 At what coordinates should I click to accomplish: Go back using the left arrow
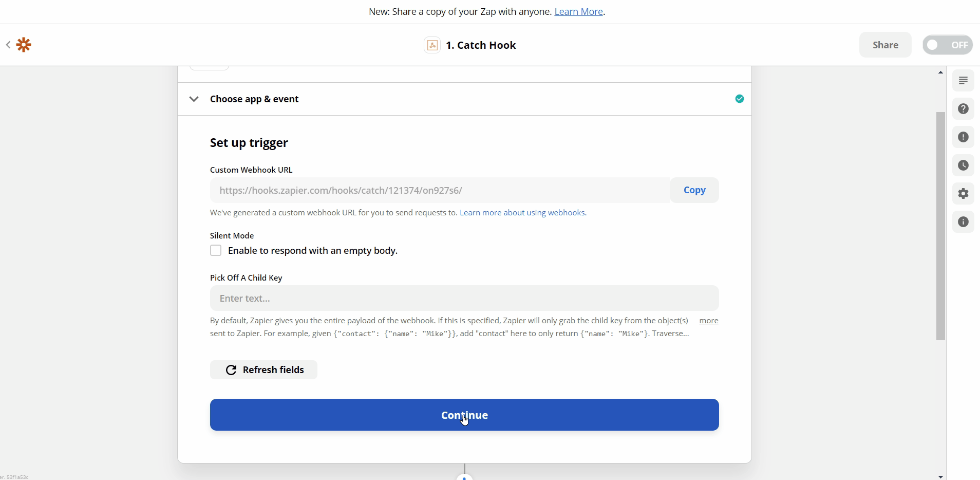click(x=8, y=45)
